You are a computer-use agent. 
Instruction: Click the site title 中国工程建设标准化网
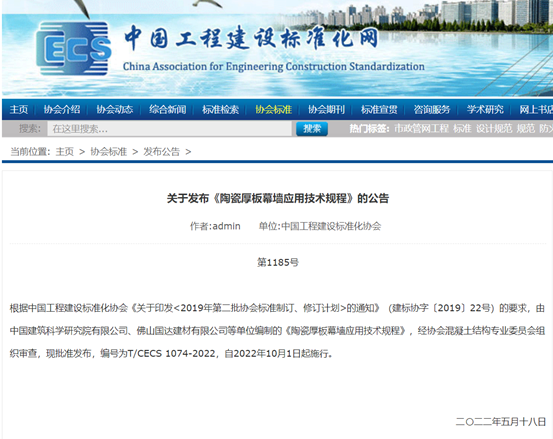pos(251,37)
